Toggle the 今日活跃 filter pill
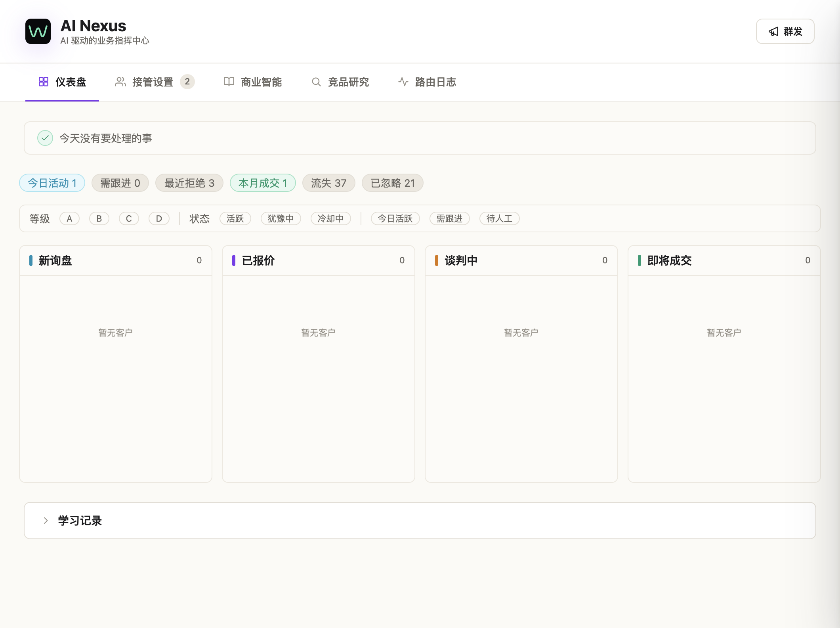840x628 pixels. tap(395, 218)
